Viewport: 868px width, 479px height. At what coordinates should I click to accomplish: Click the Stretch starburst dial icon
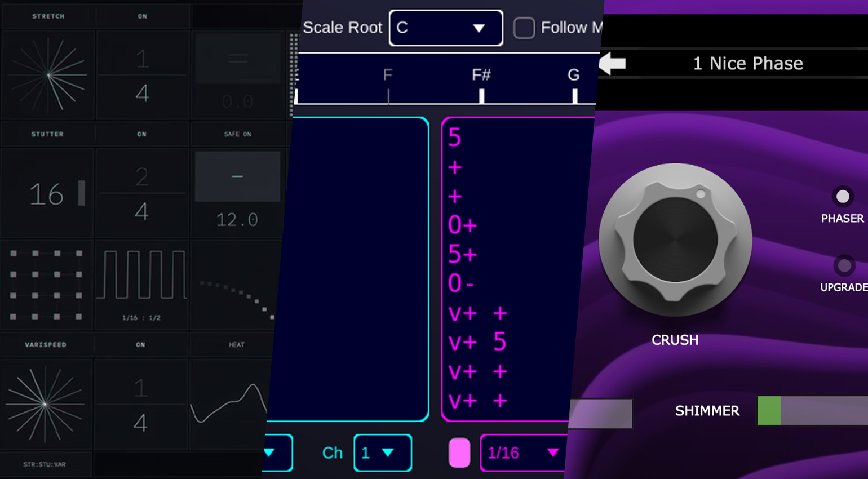[x=48, y=74]
